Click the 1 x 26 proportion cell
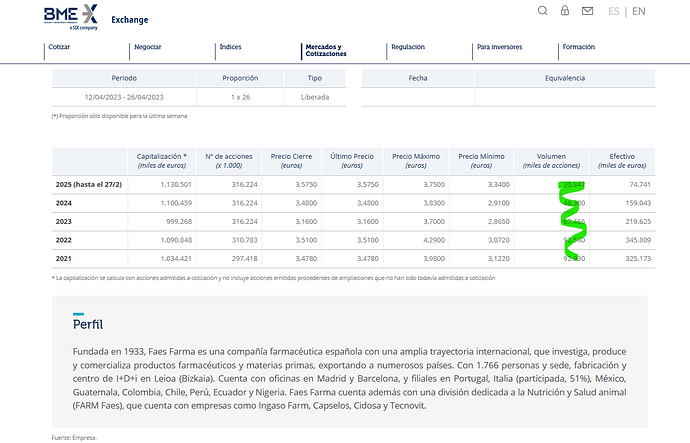The height and width of the screenshot is (443, 690). point(240,97)
